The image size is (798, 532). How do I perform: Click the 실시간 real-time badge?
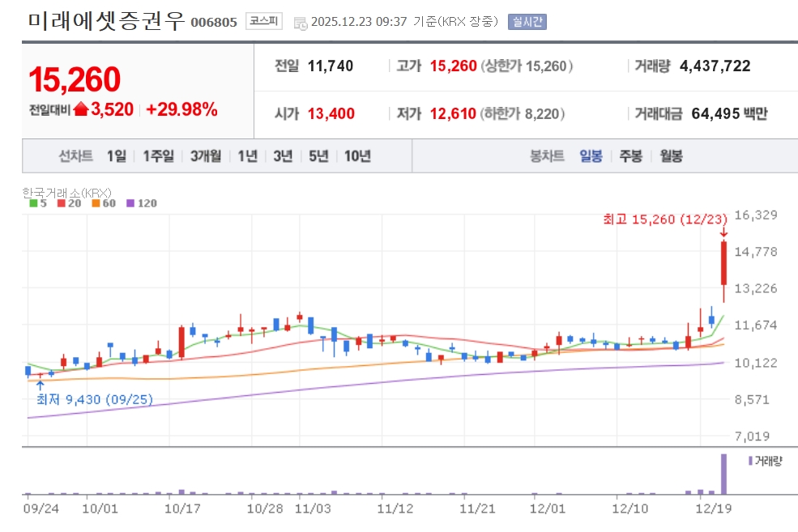pyautogui.click(x=527, y=22)
